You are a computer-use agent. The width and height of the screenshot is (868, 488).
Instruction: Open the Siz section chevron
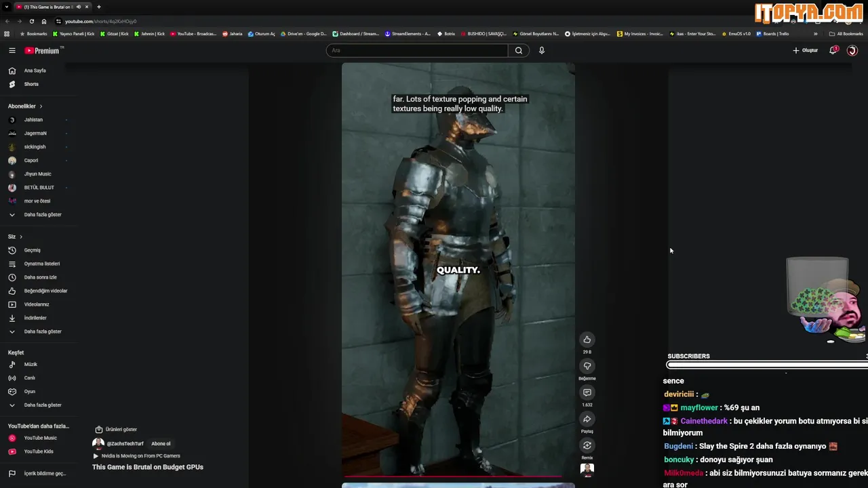pyautogui.click(x=21, y=237)
